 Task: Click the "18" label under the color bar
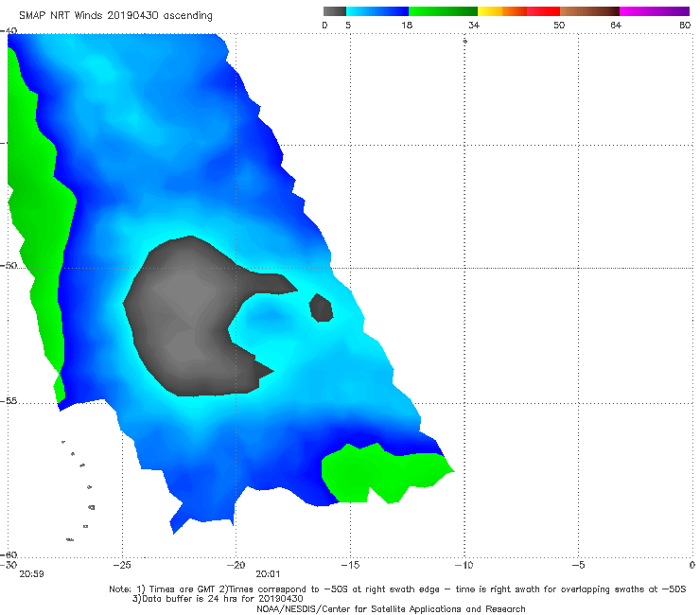coord(407,25)
